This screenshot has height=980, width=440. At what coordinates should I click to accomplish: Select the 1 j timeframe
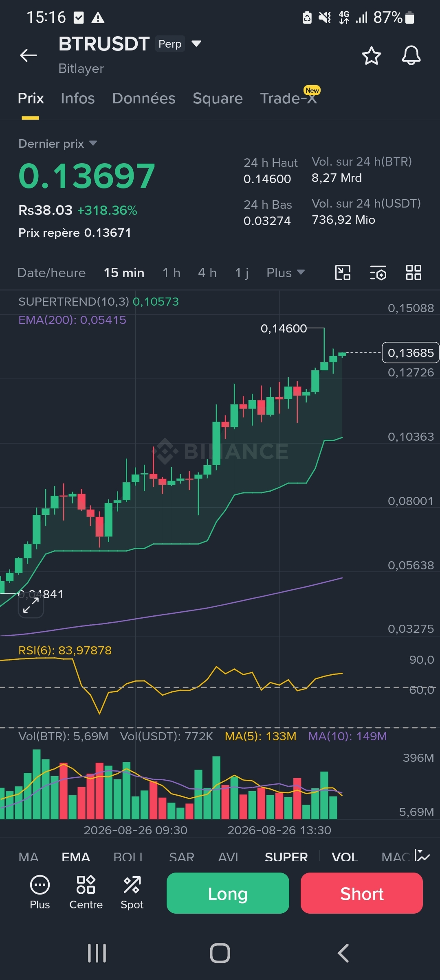(242, 273)
